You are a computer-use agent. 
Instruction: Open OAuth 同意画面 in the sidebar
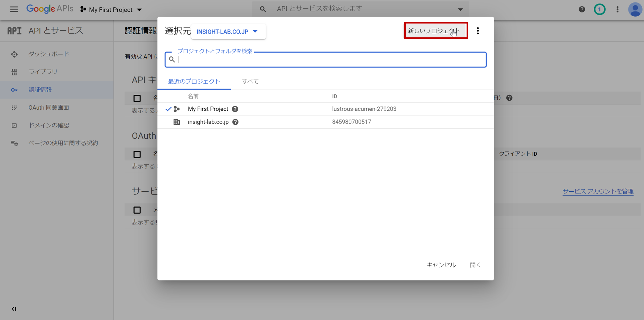click(x=48, y=108)
